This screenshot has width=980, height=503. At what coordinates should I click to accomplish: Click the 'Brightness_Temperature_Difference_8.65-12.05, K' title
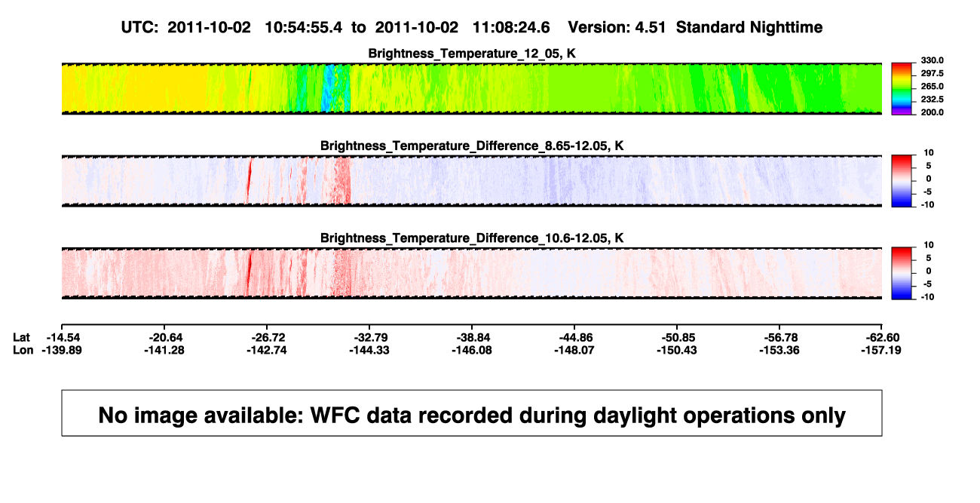coord(472,146)
